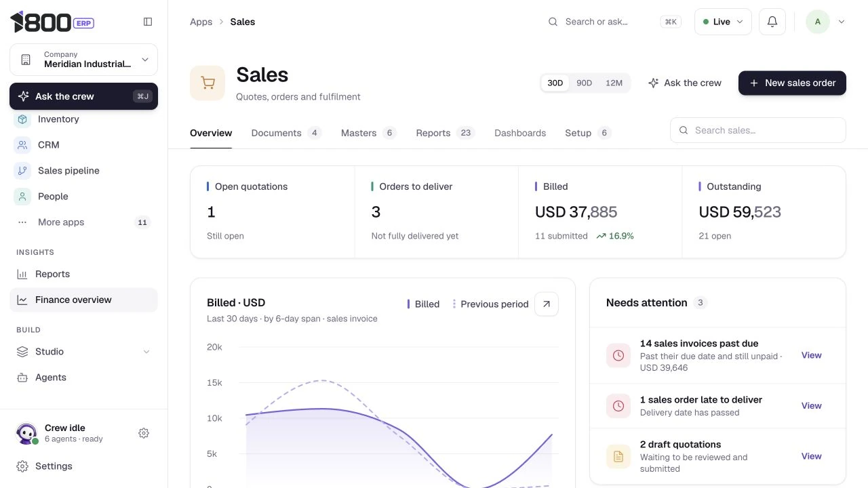Open the Meridian Industrial company selector
This screenshot has height=488, width=868.
click(84, 60)
